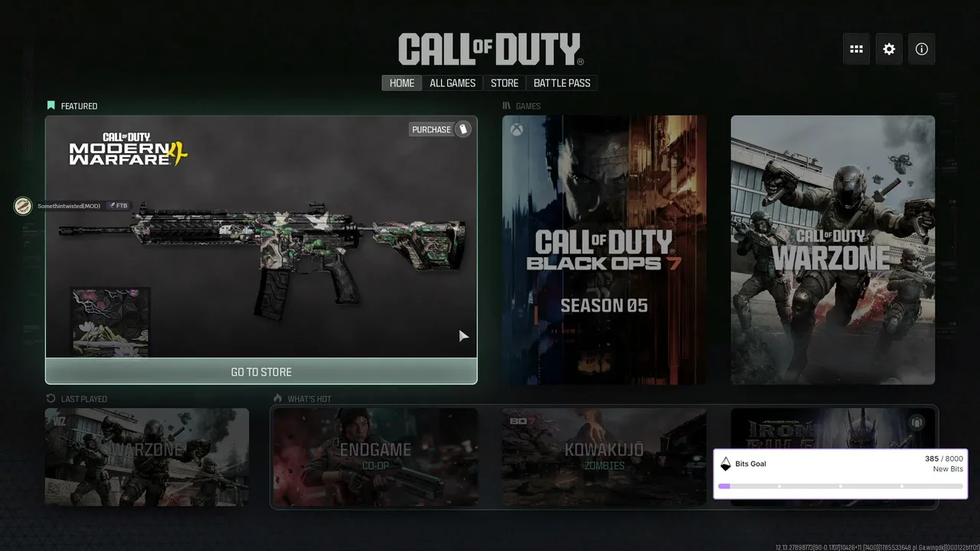Click the "New Bits" label

click(x=948, y=469)
